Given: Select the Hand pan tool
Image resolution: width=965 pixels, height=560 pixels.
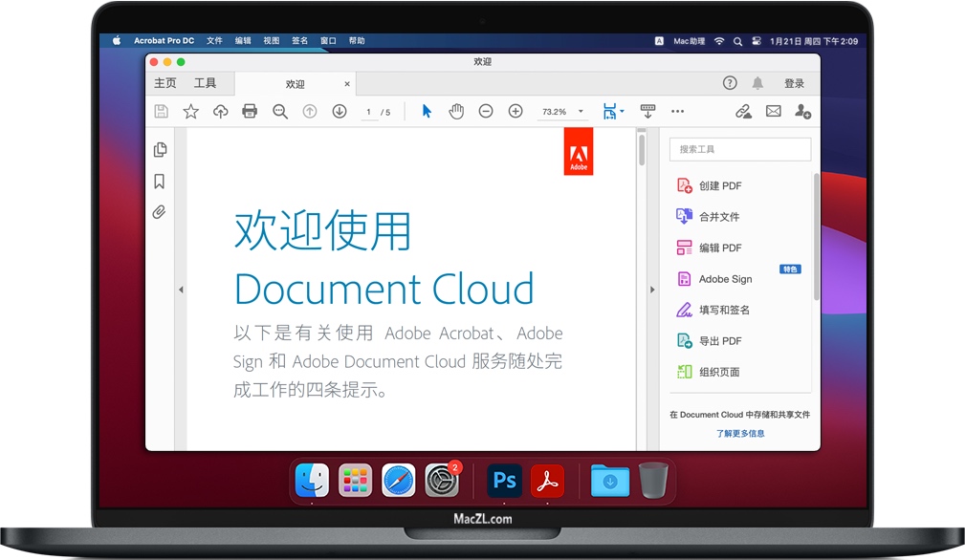Looking at the screenshot, I should click(x=456, y=112).
